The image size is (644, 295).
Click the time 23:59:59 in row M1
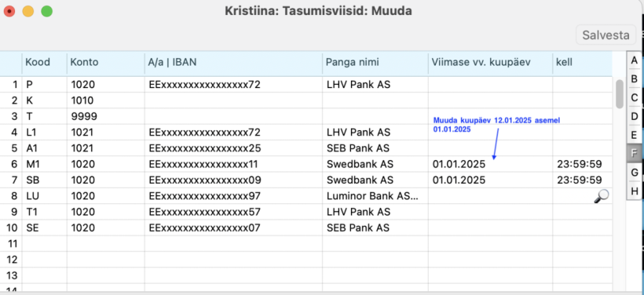[x=580, y=165]
